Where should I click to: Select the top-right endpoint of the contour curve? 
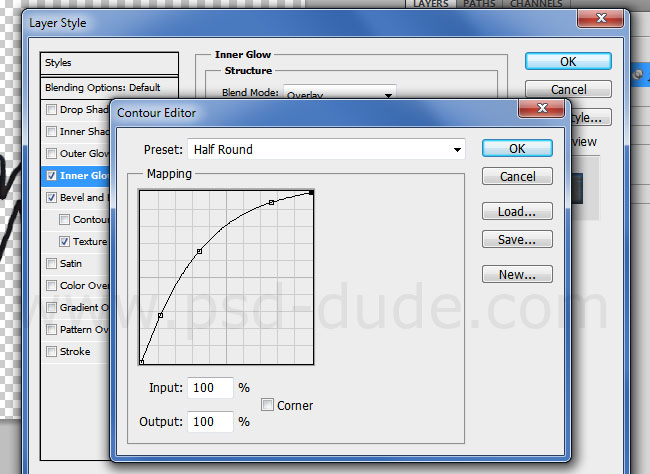click(x=313, y=192)
